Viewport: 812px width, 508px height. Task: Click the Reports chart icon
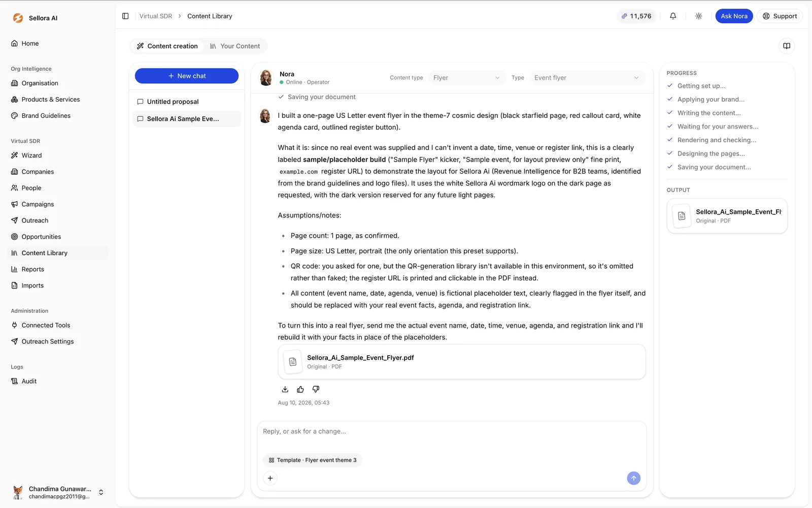[x=15, y=269]
